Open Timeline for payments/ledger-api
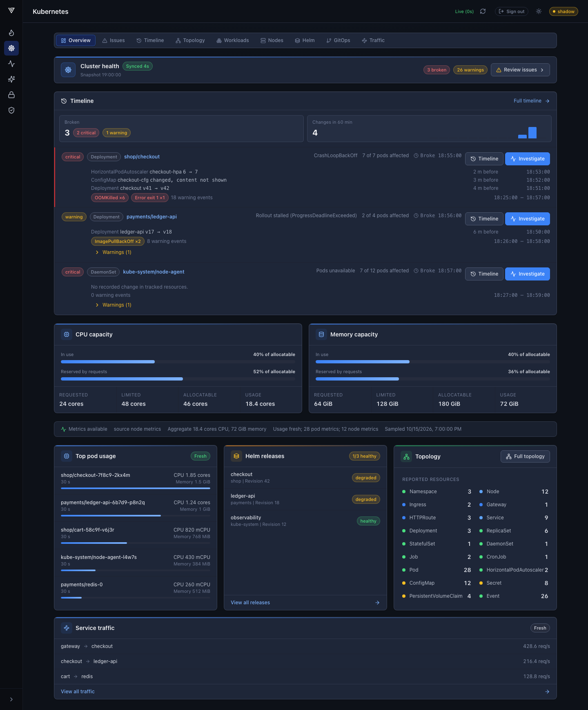Viewport: 588px width, 710px height. (x=484, y=219)
